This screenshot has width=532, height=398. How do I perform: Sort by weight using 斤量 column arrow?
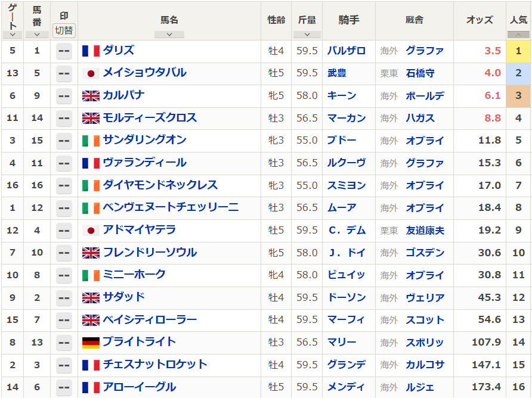click(x=307, y=35)
